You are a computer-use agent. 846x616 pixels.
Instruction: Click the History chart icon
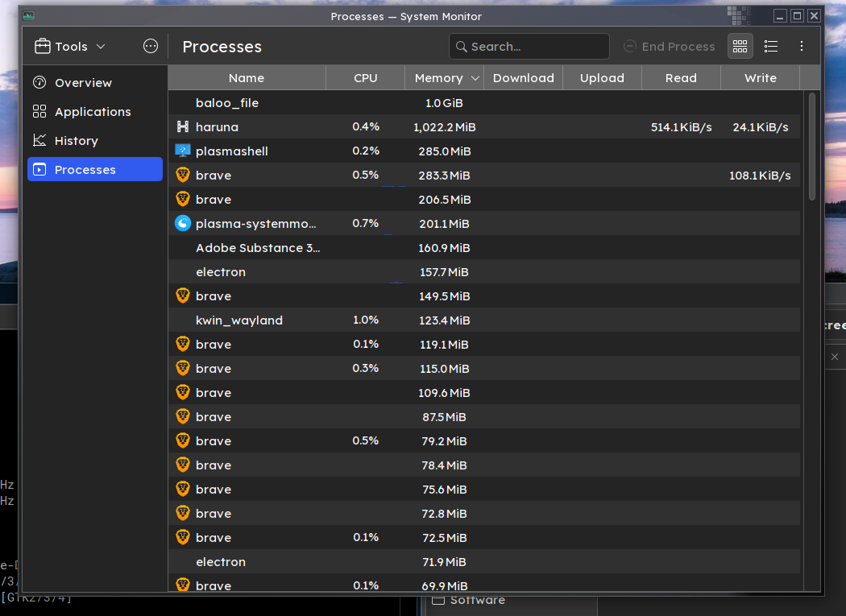[x=39, y=140]
